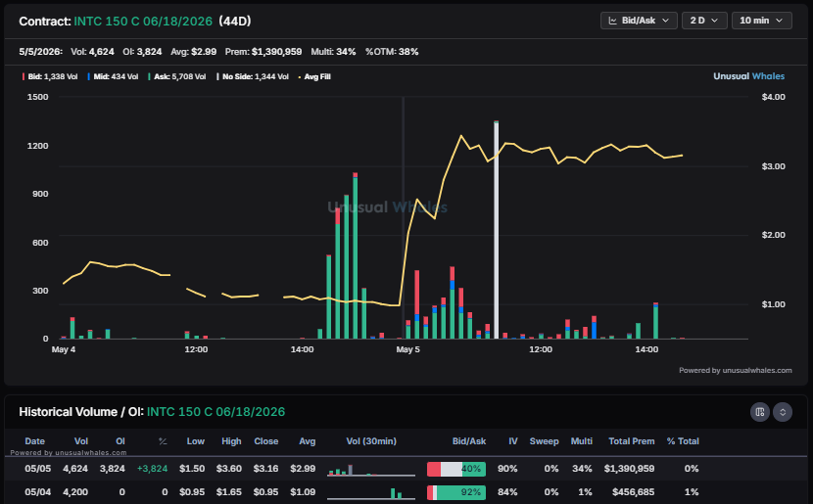Click the expand/collapse arrows icon in Historical Volume
The width and height of the screenshot is (813, 504).
(x=783, y=412)
